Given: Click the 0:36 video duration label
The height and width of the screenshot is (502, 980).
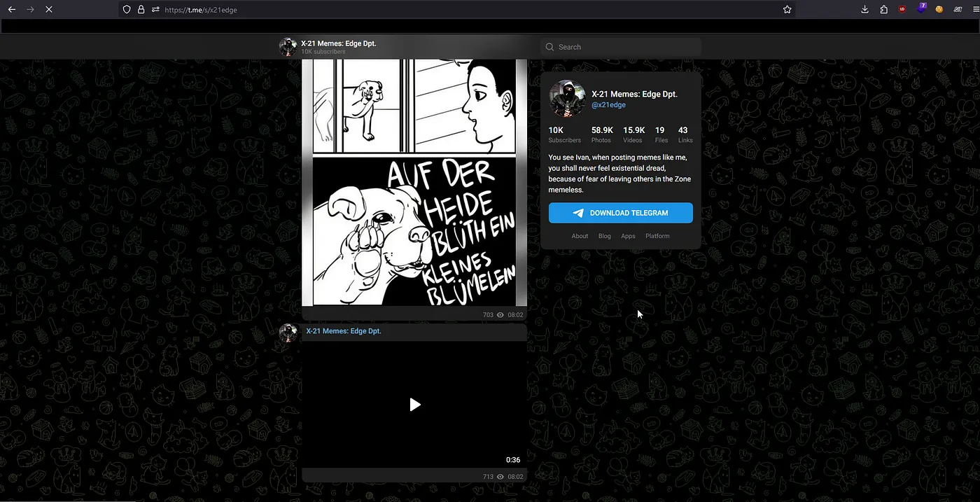Looking at the screenshot, I should [x=513, y=460].
